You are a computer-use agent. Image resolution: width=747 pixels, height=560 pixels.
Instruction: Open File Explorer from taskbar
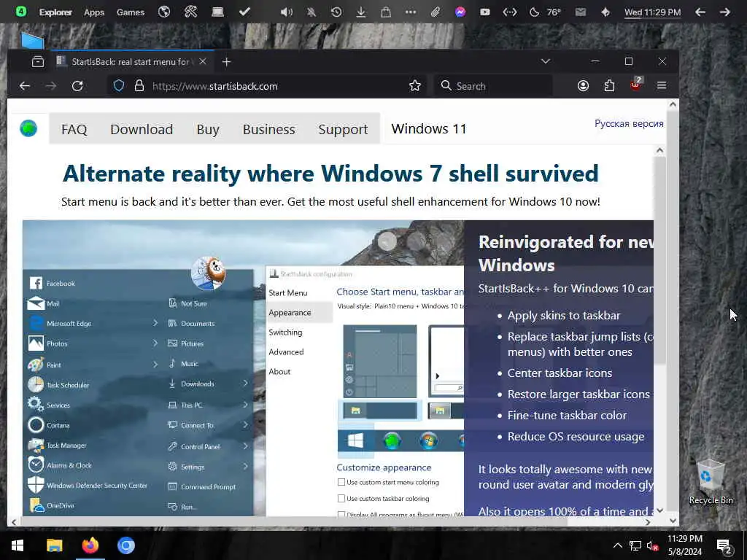[54, 545]
